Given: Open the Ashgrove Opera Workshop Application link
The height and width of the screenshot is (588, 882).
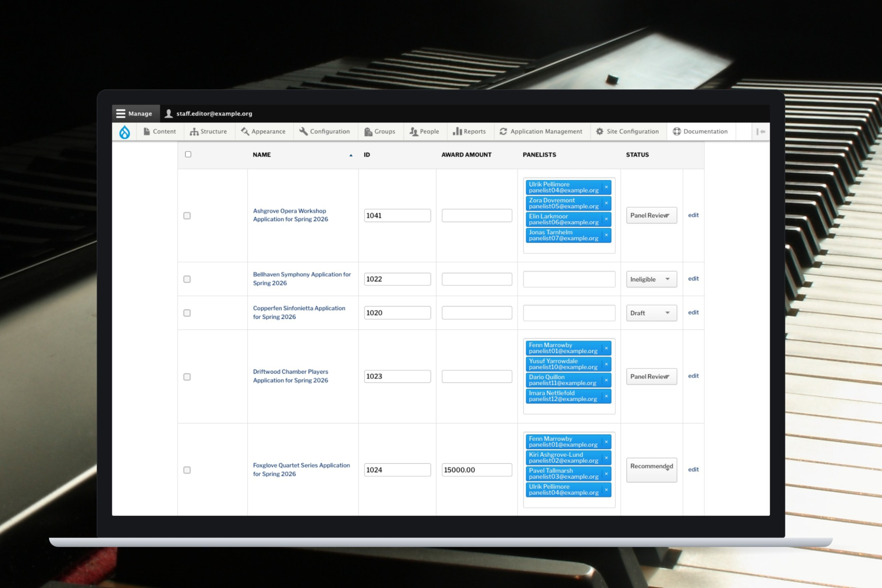Looking at the screenshot, I should click(x=290, y=215).
